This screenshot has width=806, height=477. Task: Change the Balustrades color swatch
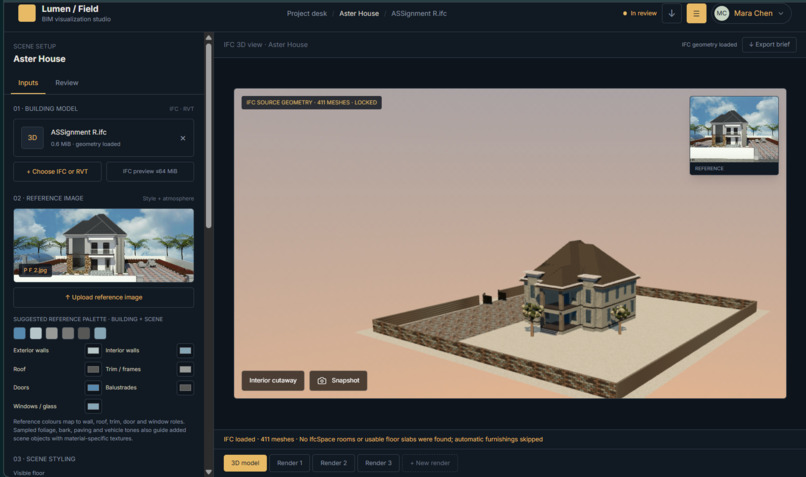185,388
